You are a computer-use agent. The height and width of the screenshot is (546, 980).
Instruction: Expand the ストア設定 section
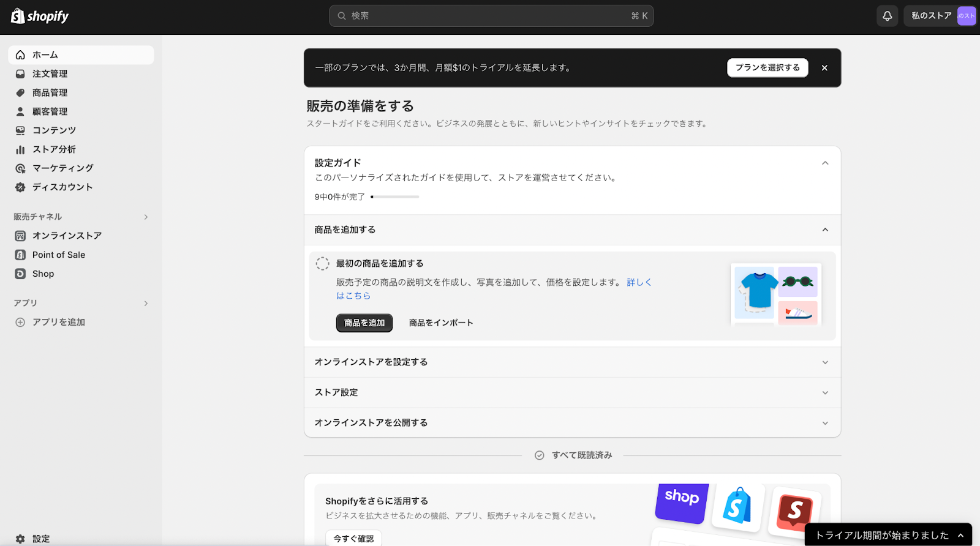(825, 393)
